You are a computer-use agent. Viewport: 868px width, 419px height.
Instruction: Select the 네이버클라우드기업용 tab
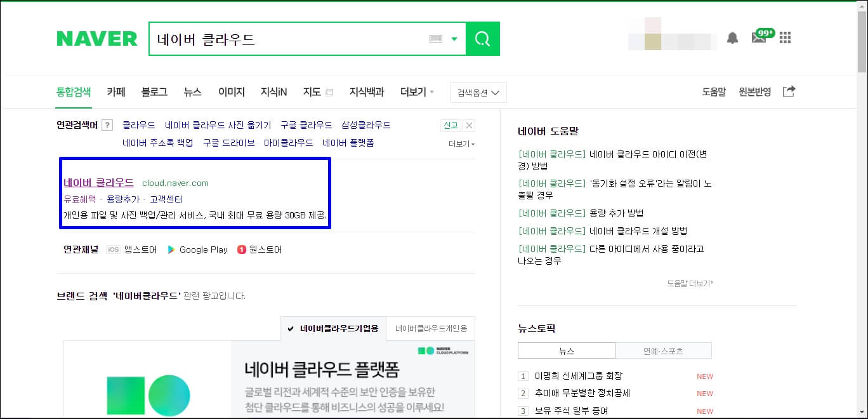333,328
